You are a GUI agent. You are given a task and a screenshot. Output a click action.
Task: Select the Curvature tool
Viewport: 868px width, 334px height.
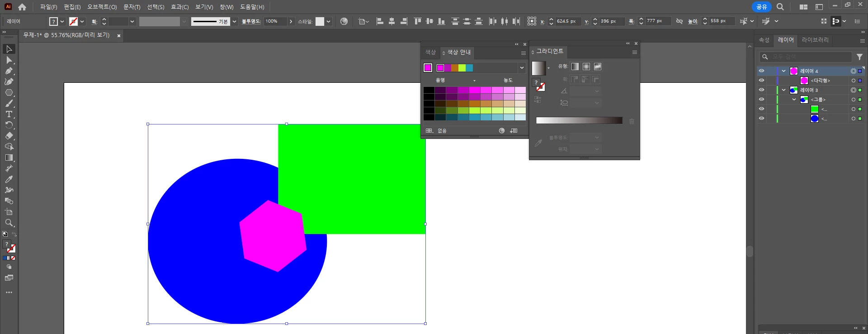9,82
